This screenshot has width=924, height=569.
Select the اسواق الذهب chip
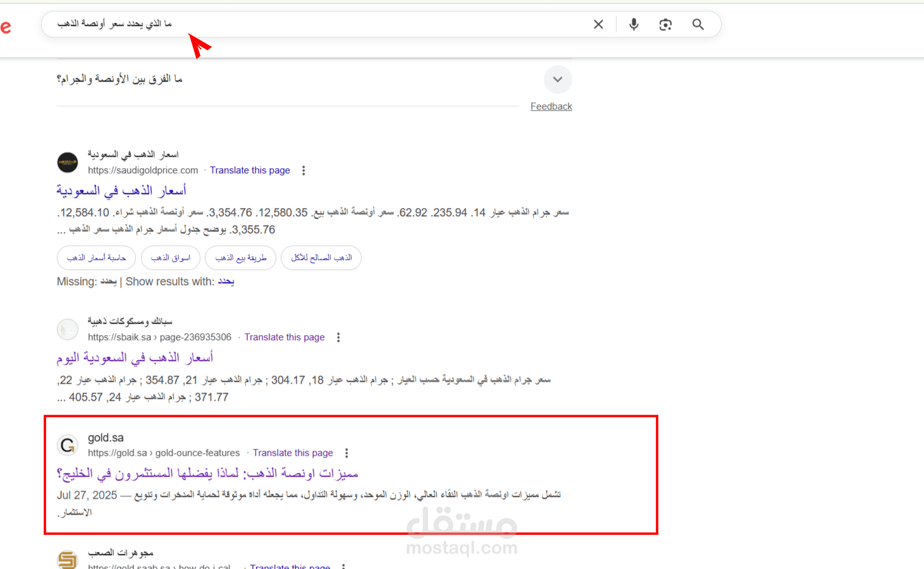pyautogui.click(x=171, y=258)
